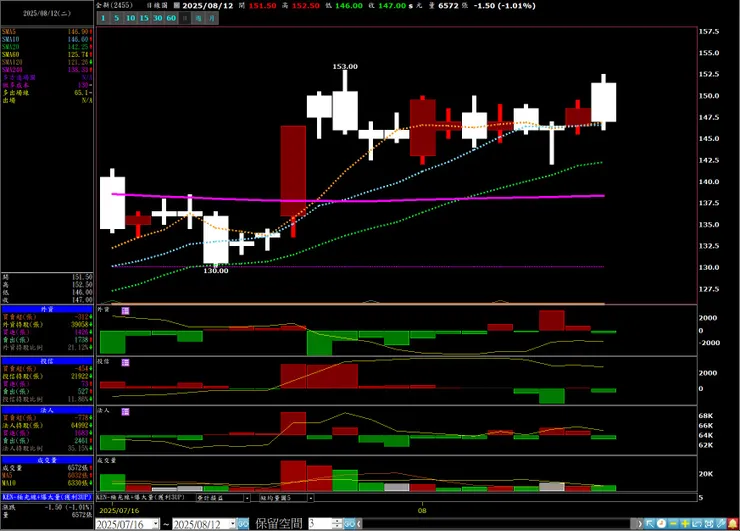Screen dimensions: 740x531
Task: Click the SMA120 legend row
Action: pos(47,62)
